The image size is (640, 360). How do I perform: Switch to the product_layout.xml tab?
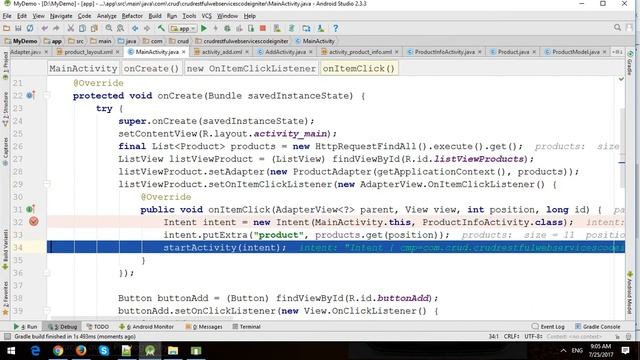pyautogui.click(x=88, y=52)
